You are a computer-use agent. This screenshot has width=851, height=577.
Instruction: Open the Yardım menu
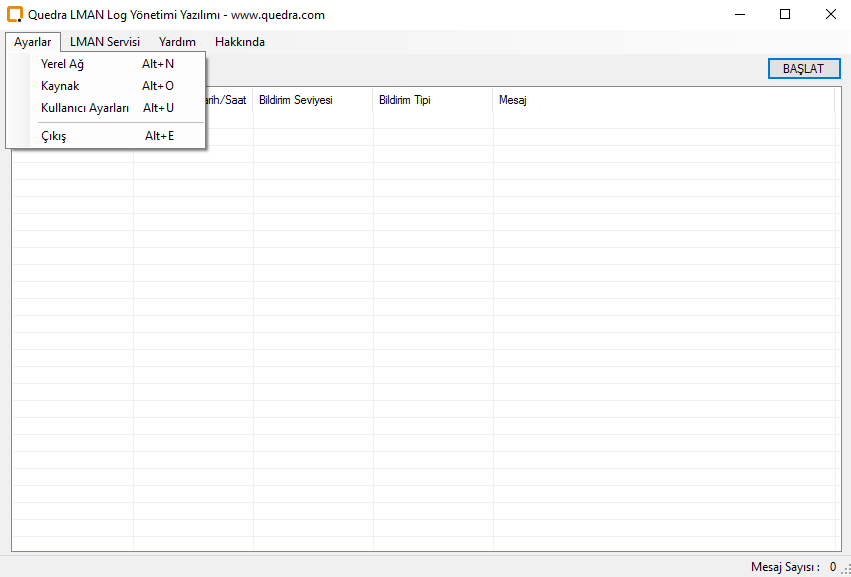click(x=177, y=42)
